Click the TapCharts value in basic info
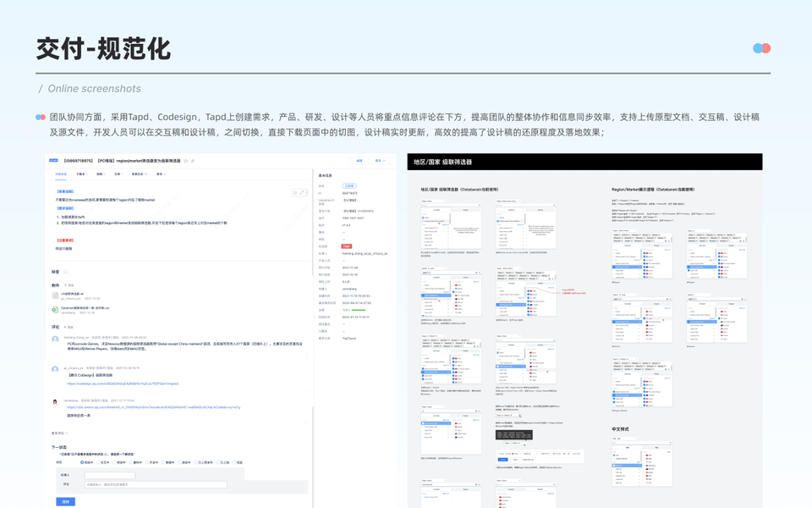The height and width of the screenshot is (508, 812). tap(349, 338)
